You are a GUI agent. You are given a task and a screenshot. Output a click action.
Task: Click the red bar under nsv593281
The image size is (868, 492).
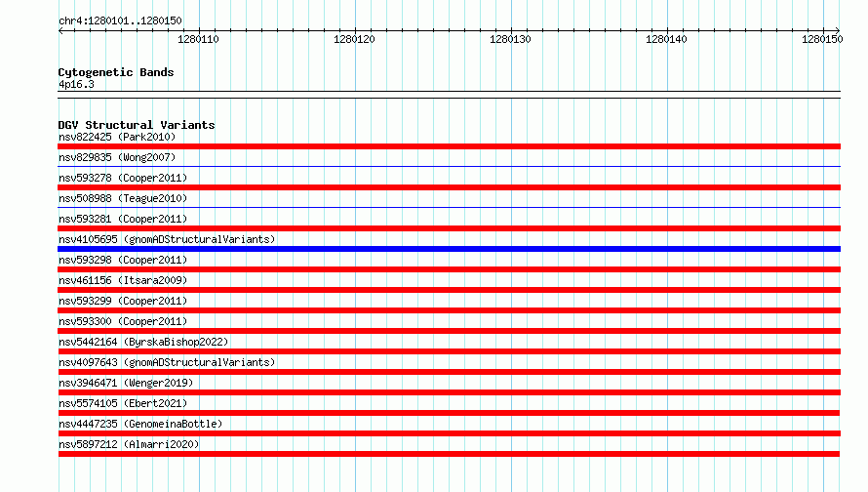[x=449, y=228]
